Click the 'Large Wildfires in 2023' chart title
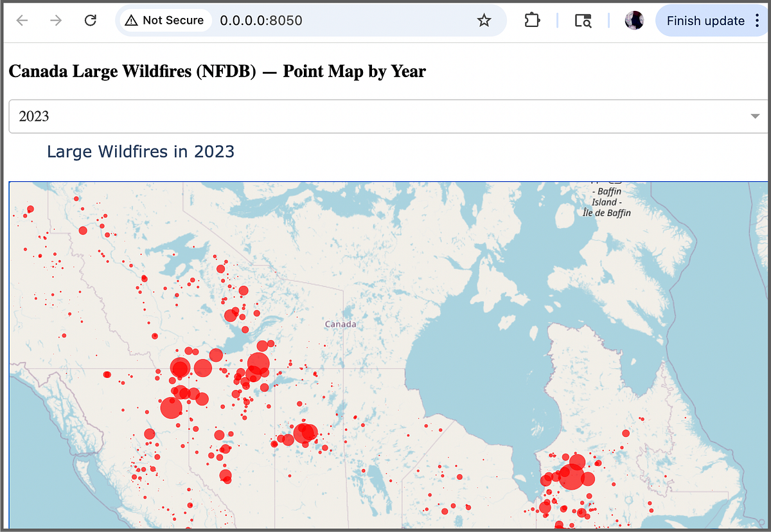 pos(141,152)
